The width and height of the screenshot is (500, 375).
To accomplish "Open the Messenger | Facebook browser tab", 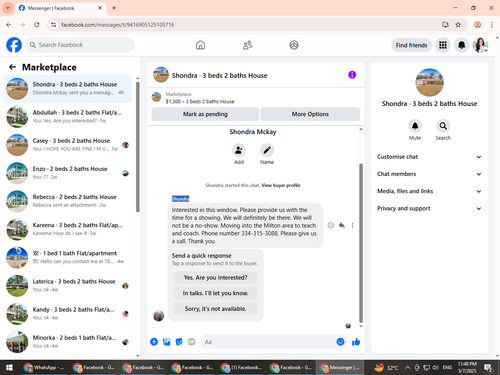I will pos(61,8).
